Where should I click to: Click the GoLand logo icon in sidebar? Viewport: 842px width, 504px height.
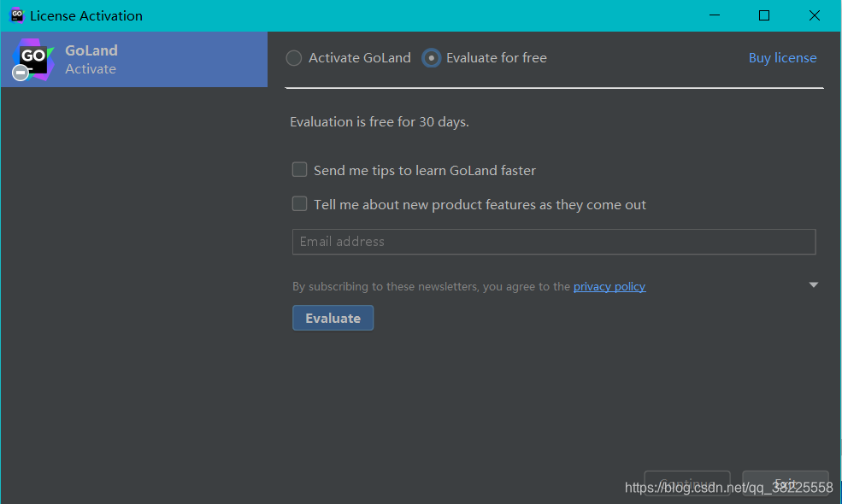coord(32,59)
